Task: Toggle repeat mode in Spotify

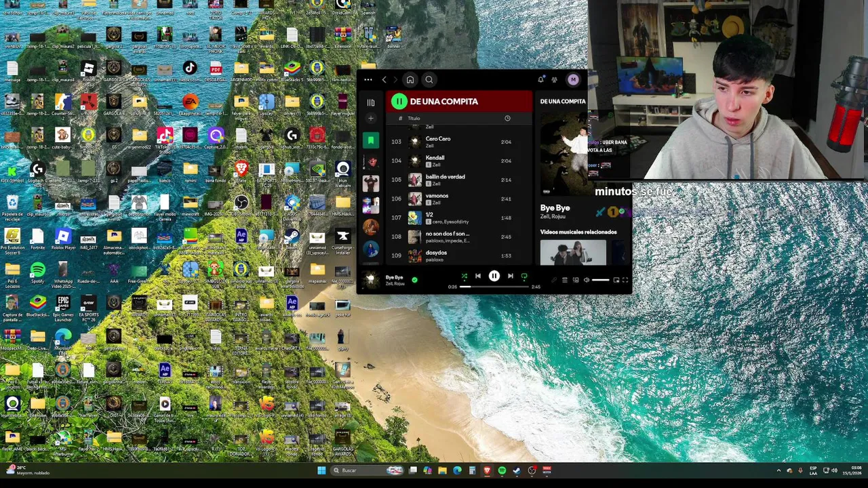Action: [x=524, y=277]
